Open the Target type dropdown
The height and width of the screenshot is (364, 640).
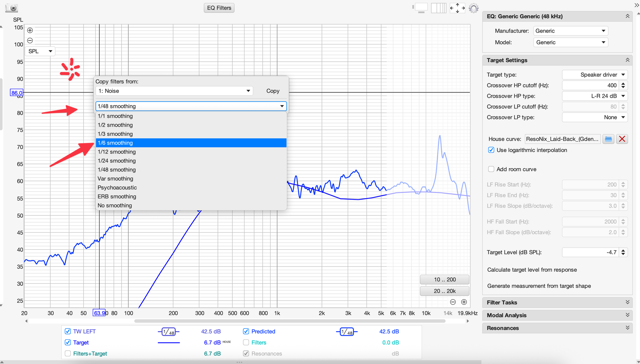[x=595, y=75]
